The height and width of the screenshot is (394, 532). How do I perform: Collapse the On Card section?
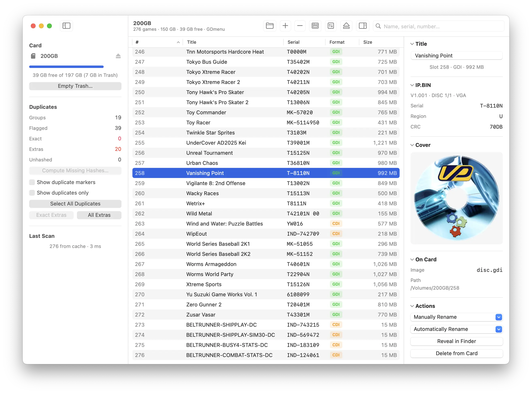point(412,259)
